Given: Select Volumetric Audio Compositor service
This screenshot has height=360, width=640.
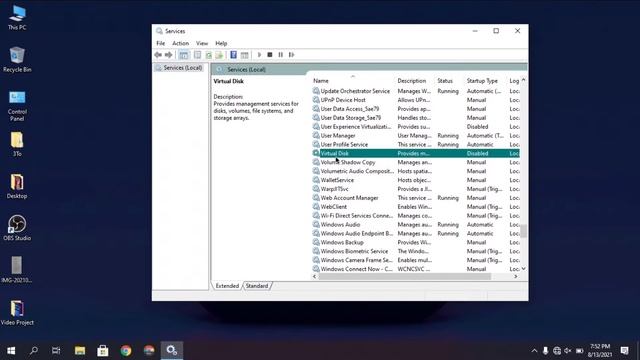Looking at the screenshot, I should pos(416,171).
